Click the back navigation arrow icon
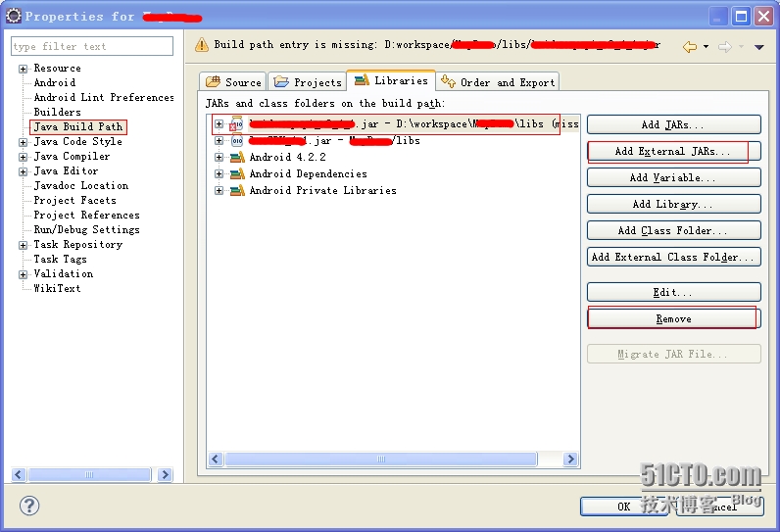 pyautogui.click(x=690, y=47)
